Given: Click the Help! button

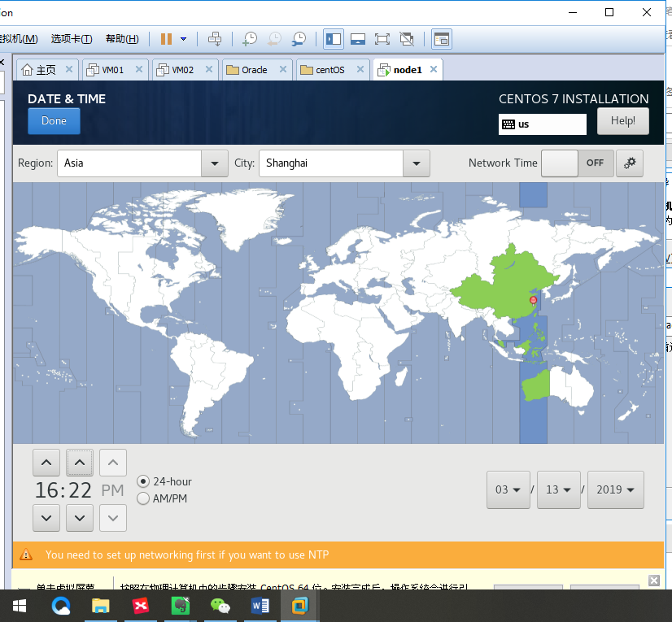Looking at the screenshot, I should pos(622,121).
